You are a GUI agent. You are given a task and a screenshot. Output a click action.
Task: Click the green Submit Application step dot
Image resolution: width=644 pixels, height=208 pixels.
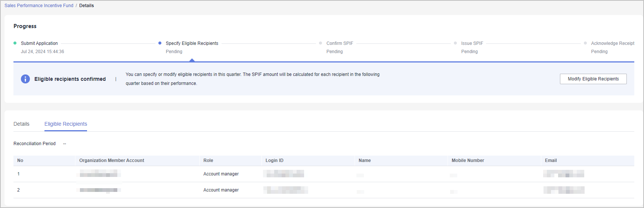pyautogui.click(x=15, y=43)
